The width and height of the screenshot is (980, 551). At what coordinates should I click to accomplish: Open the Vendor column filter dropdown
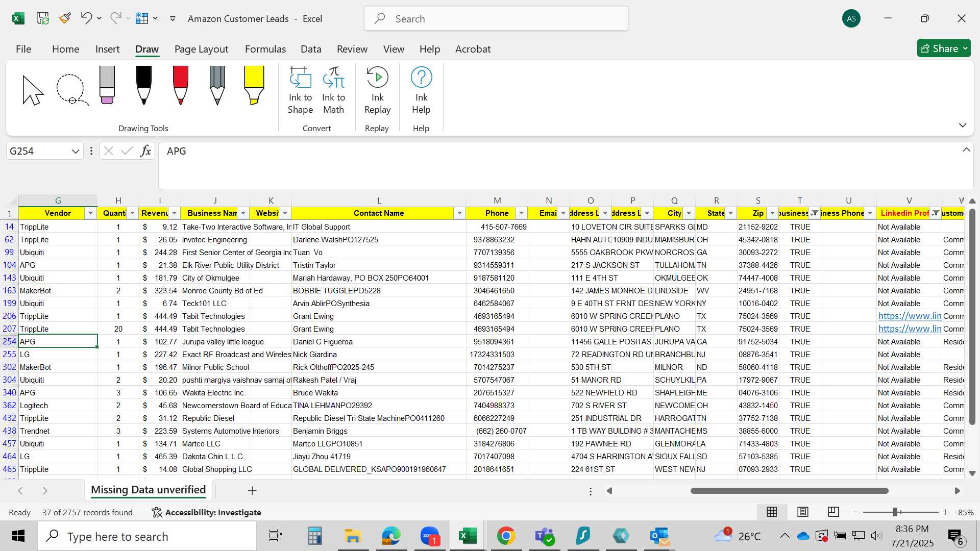(x=90, y=213)
